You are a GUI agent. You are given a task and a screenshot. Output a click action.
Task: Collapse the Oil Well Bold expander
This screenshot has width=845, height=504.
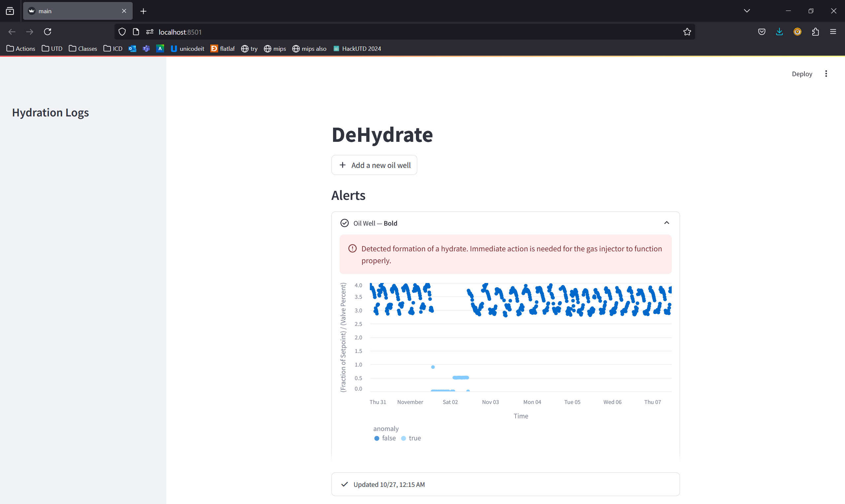[666, 223]
